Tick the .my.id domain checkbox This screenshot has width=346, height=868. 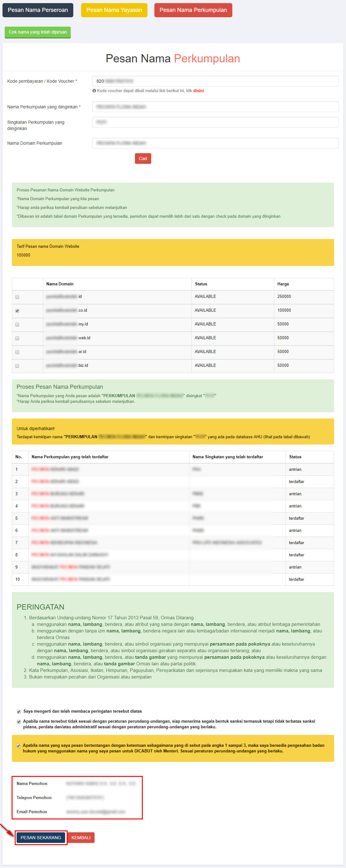[17, 325]
